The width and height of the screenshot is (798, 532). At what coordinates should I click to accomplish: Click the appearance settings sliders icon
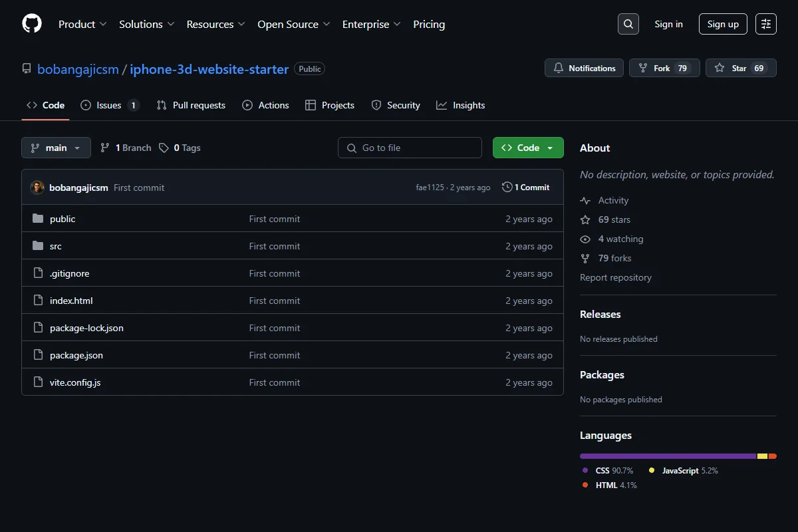point(766,24)
